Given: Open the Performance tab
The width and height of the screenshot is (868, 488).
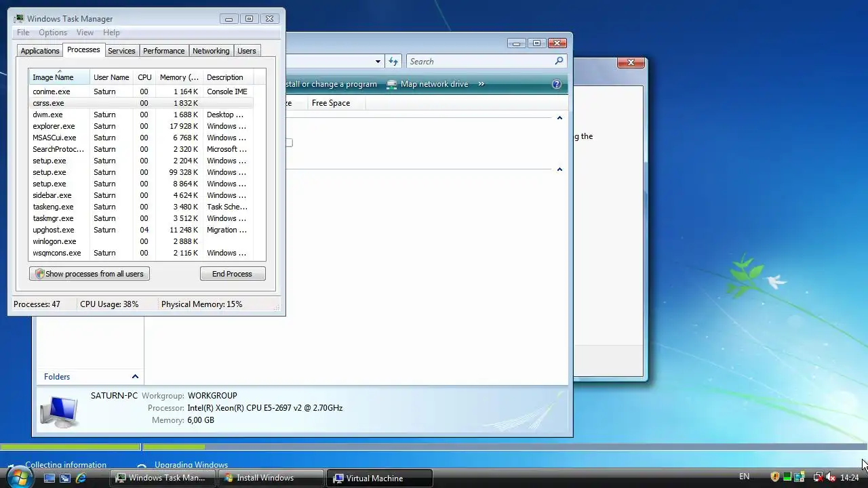Looking at the screenshot, I should pos(163,51).
